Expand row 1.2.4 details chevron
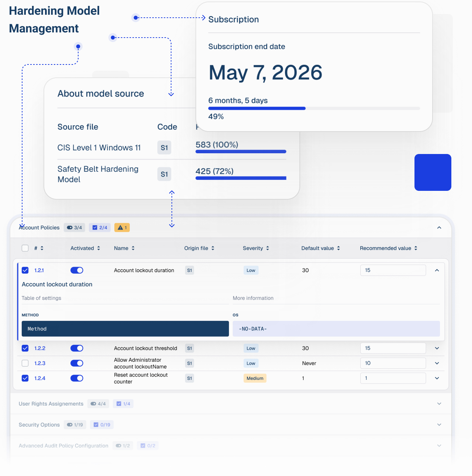This screenshot has width=472, height=476. point(437,378)
